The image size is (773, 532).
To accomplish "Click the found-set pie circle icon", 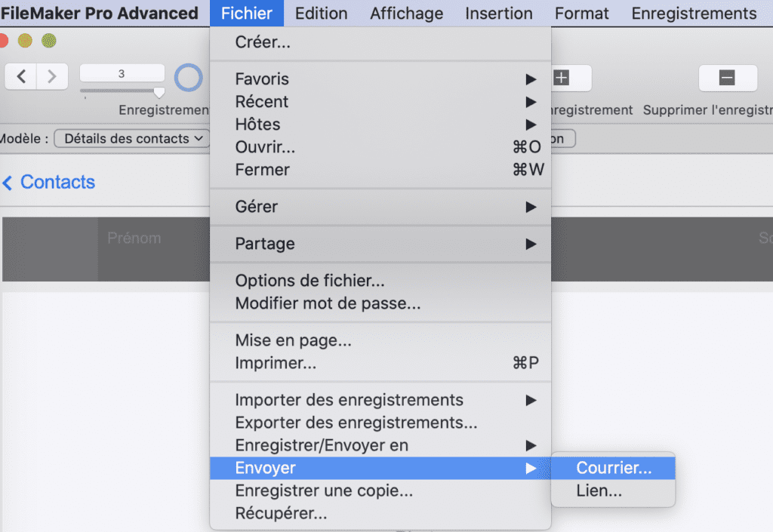I will click(188, 77).
